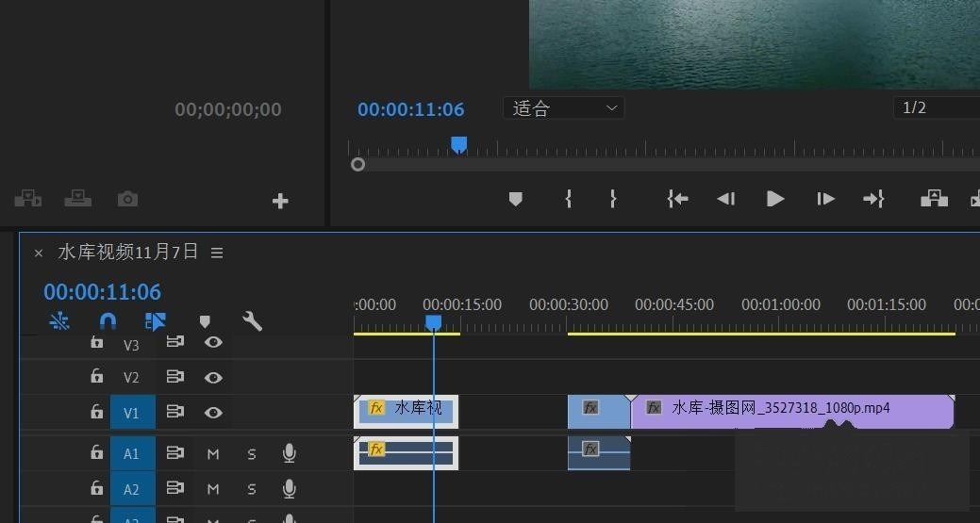Select the 水库视频11月7日 sequence tab

128,252
